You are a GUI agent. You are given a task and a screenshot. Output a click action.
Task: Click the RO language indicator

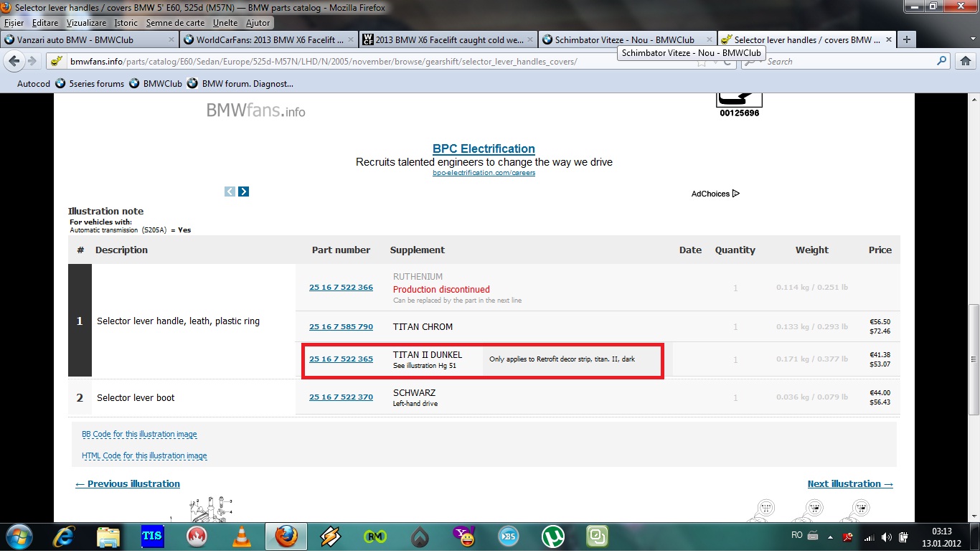797,536
